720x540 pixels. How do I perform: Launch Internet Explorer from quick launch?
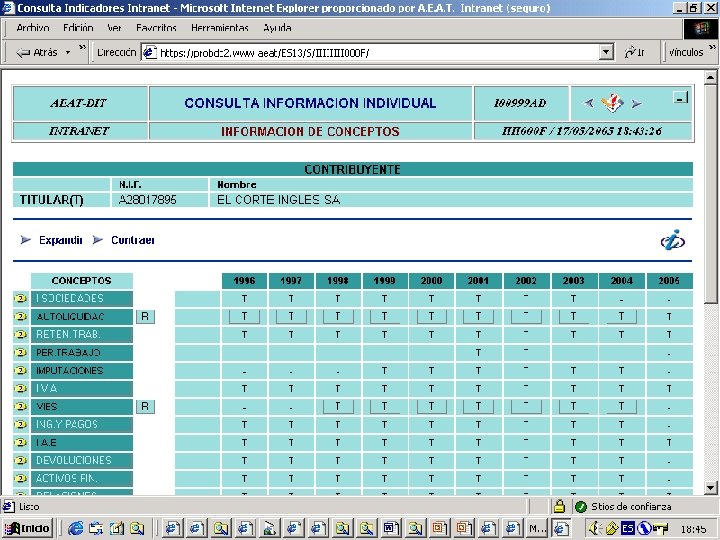click(75, 529)
